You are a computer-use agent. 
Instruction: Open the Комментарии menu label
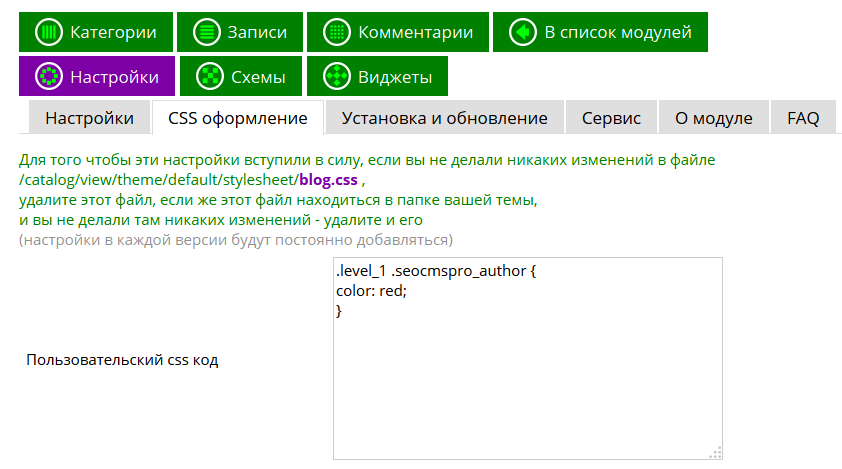415,33
